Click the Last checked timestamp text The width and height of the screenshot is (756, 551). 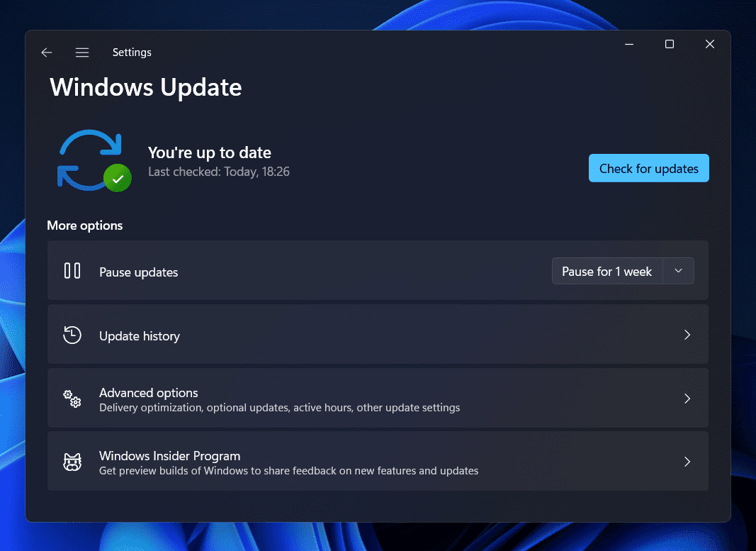click(x=218, y=172)
